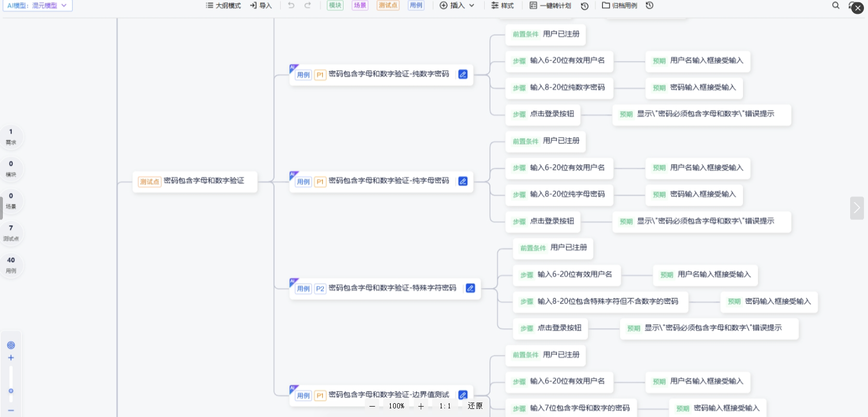The image size is (868, 417).
Task: Click 一键转计划 convert to plan
Action: [550, 5]
